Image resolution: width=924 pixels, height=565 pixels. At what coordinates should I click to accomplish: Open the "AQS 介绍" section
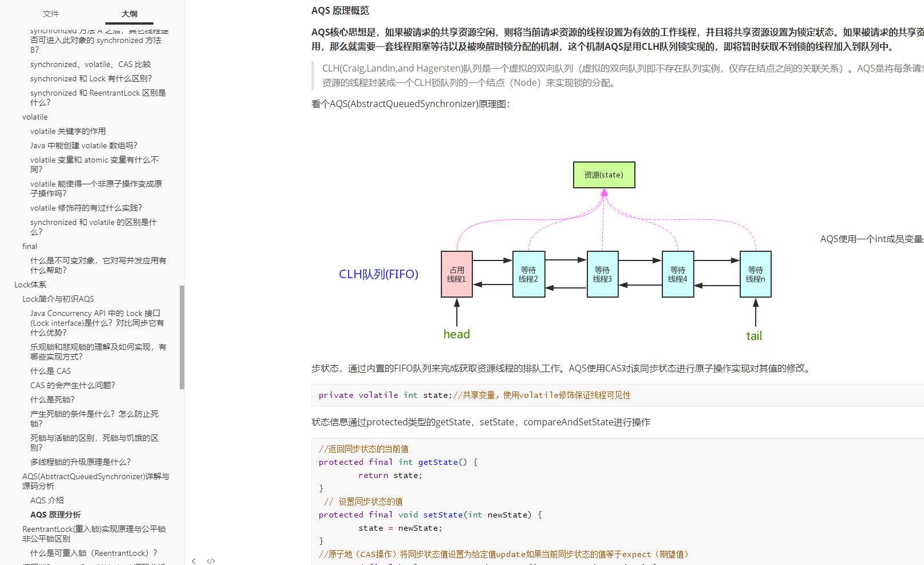pyautogui.click(x=46, y=500)
